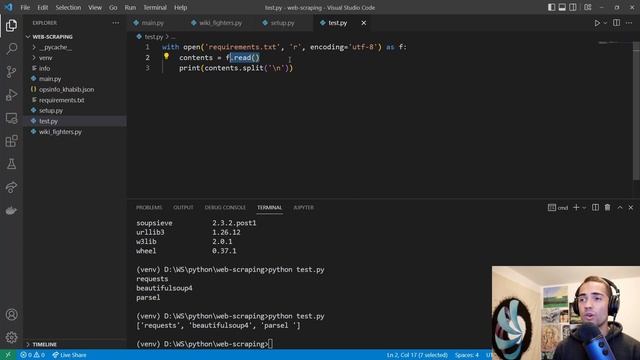Viewport: 640px width, 360px height.
Task: Open the Explorer view in activity bar
Action: [x=11, y=25]
